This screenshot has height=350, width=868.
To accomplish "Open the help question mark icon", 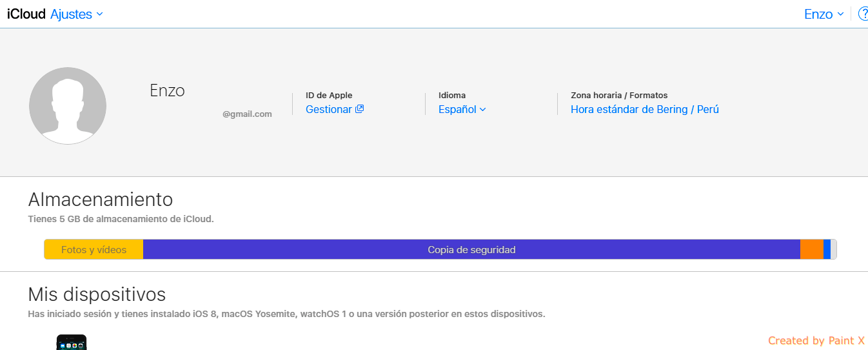I will (x=863, y=14).
